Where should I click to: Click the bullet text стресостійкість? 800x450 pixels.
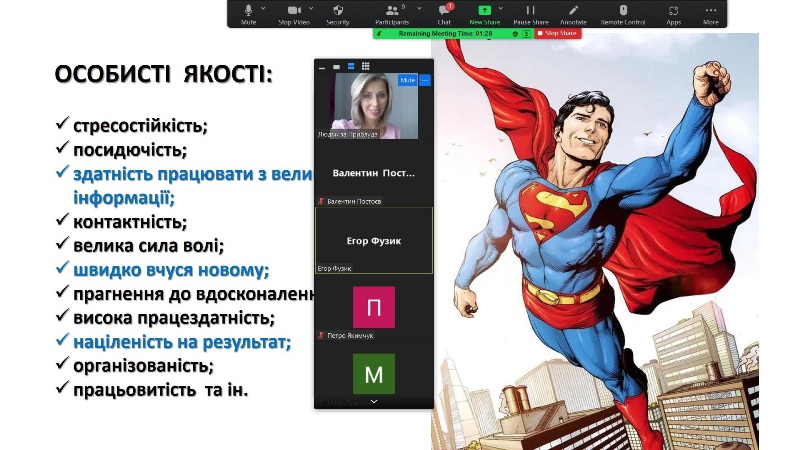tap(140, 126)
